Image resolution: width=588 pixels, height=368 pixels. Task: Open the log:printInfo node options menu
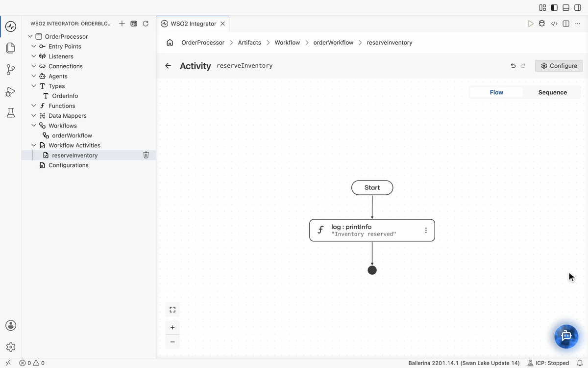[x=426, y=230]
